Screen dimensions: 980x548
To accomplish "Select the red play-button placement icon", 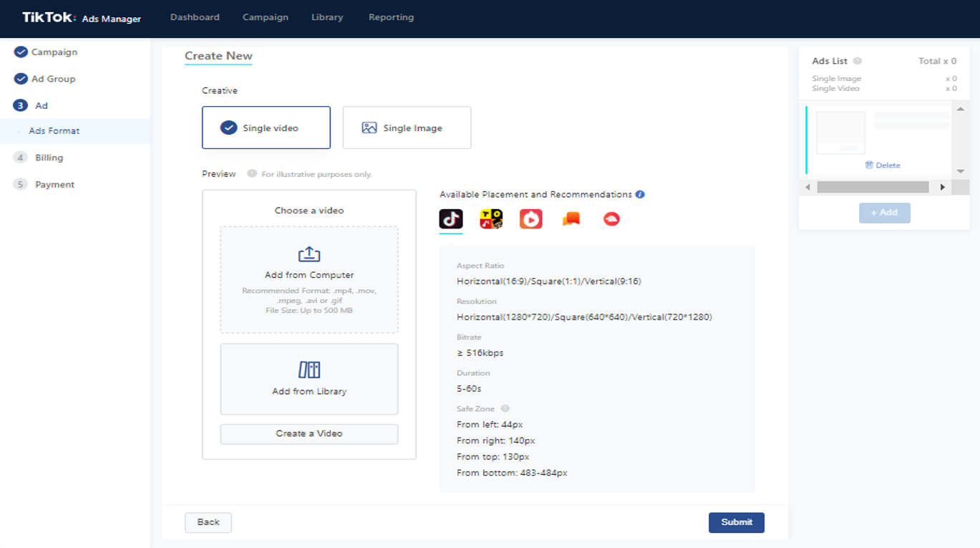I will [531, 218].
